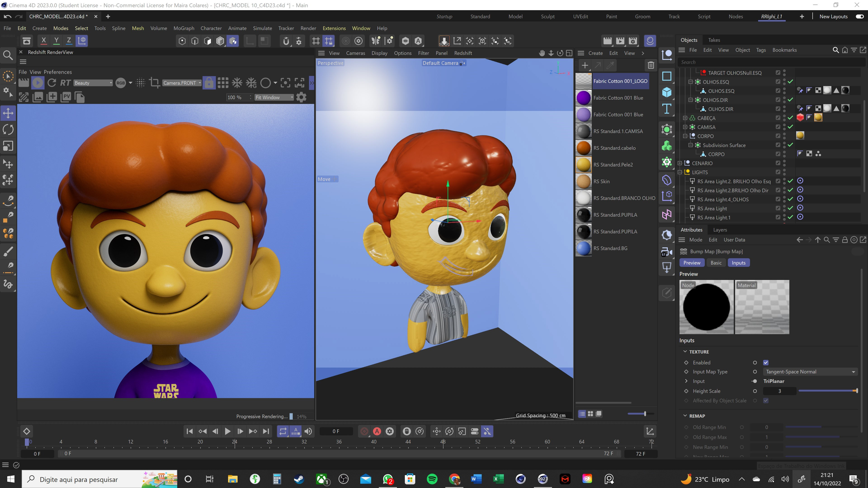Select the Move tool in left toolbar

click(8, 113)
